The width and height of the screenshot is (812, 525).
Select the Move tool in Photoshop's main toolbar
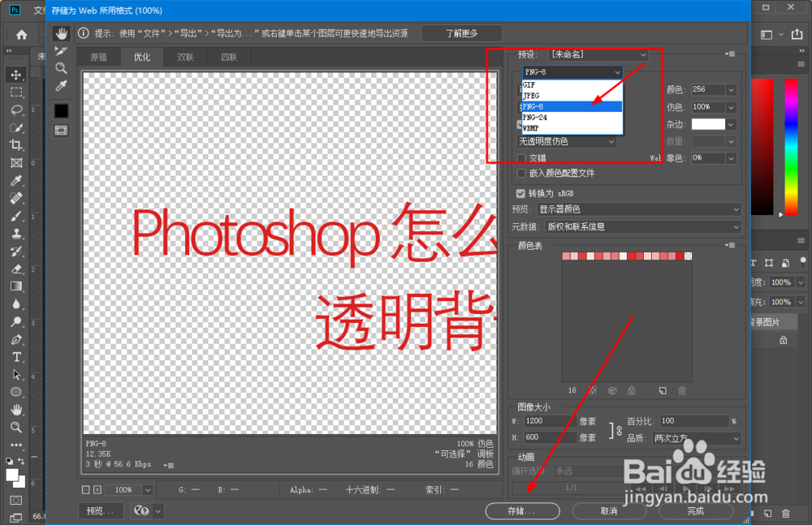pyautogui.click(x=17, y=74)
